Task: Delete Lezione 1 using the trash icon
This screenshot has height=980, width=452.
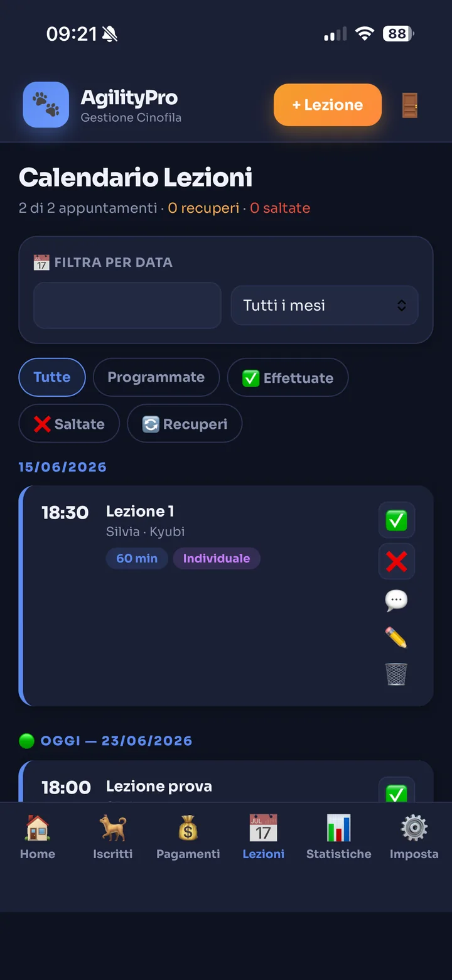Action: click(396, 674)
